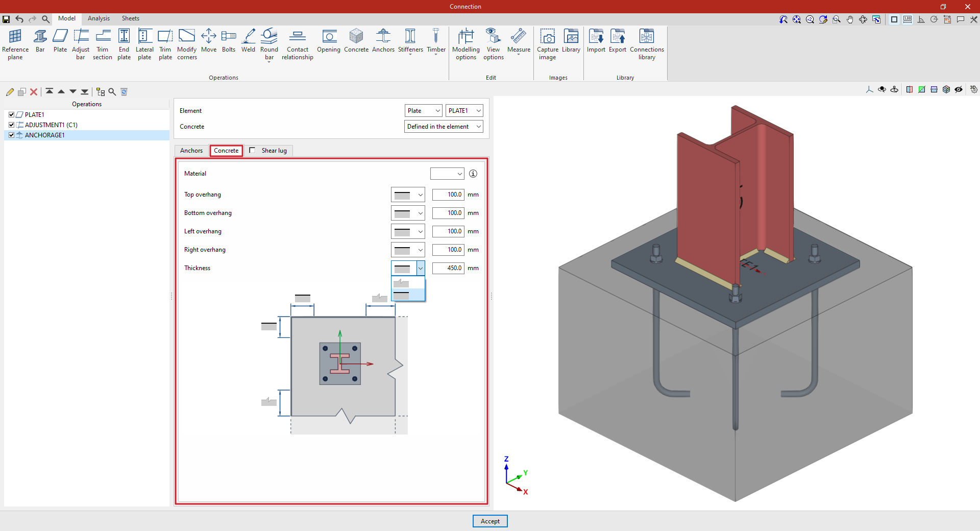Toggle the ADJUSTMENT1 (C1) checkbox
The image size is (980, 531).
pos(12,125)
